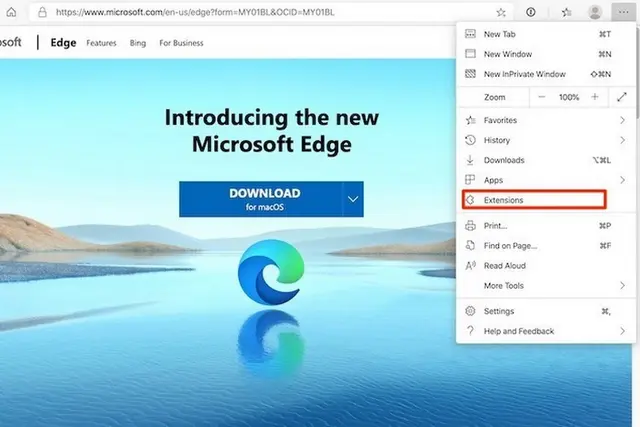Choose Print... from the menu
640x427 pixels.
coord(546,225)
